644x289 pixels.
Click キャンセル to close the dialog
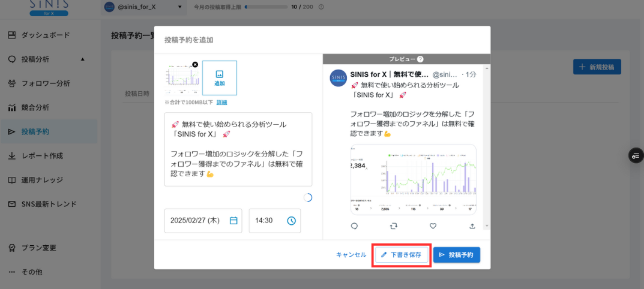click(x=351, y=254)
